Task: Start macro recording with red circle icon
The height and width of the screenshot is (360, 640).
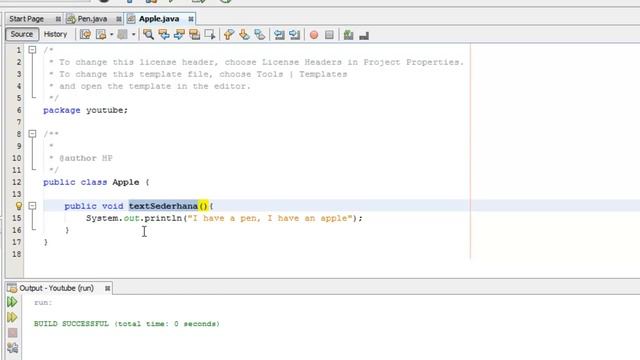Action: (314, 35)
